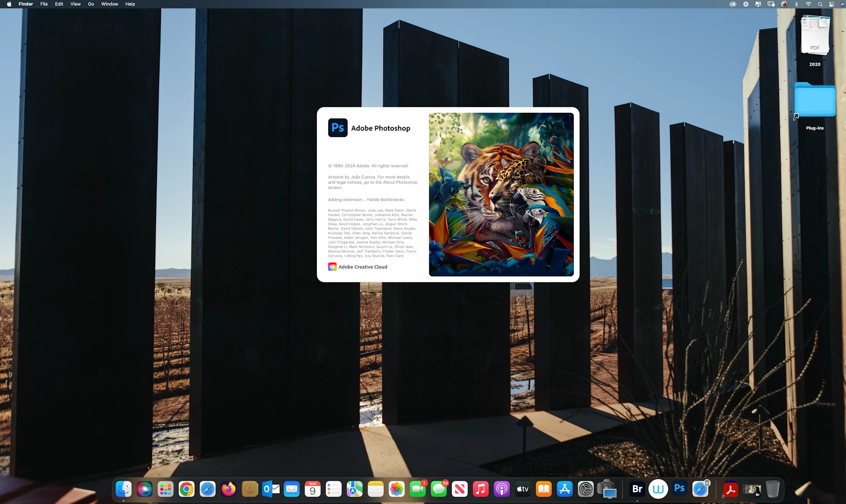This screenshot has height=504, width=846.
Task: Open the Go menu
Action: pyautogui.click(x=91, y=4)
